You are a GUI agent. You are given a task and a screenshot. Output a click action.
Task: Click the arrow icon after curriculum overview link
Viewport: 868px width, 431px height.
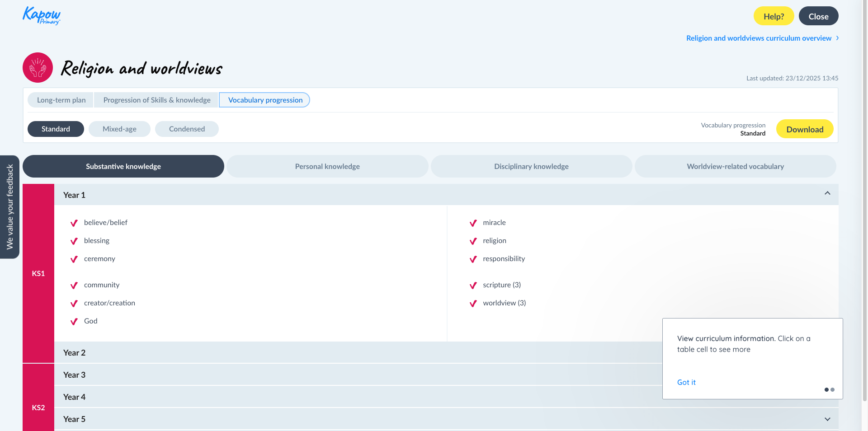pyautogui.click(x=837, y=38)
